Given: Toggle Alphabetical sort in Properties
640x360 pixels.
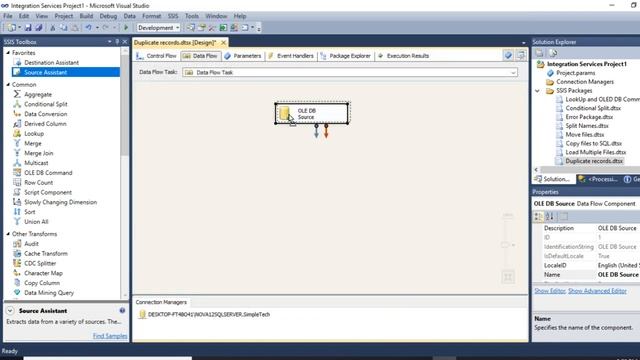Looking at the screenshot, I should (x=550, y=216).
